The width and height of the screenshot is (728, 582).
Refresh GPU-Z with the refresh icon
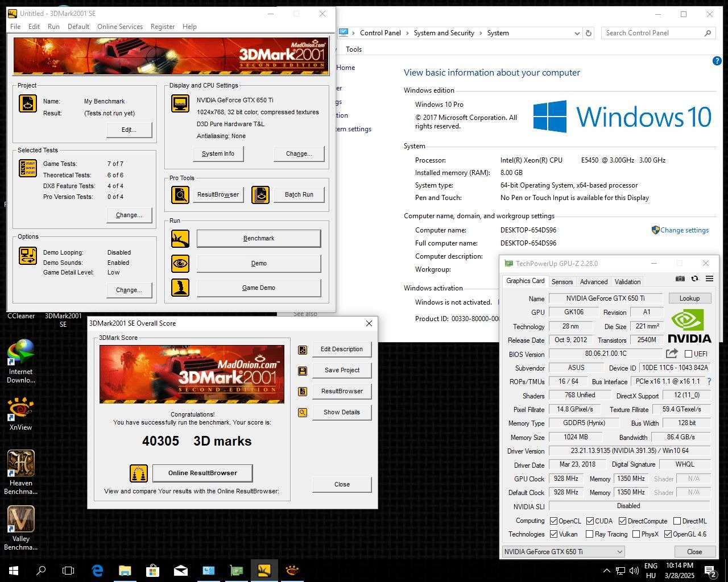pos(694,278)
